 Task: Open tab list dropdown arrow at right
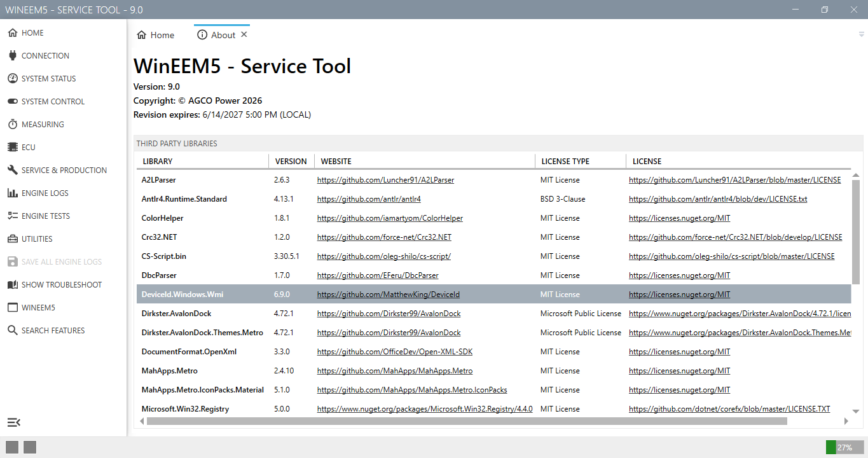click(861, 34)
